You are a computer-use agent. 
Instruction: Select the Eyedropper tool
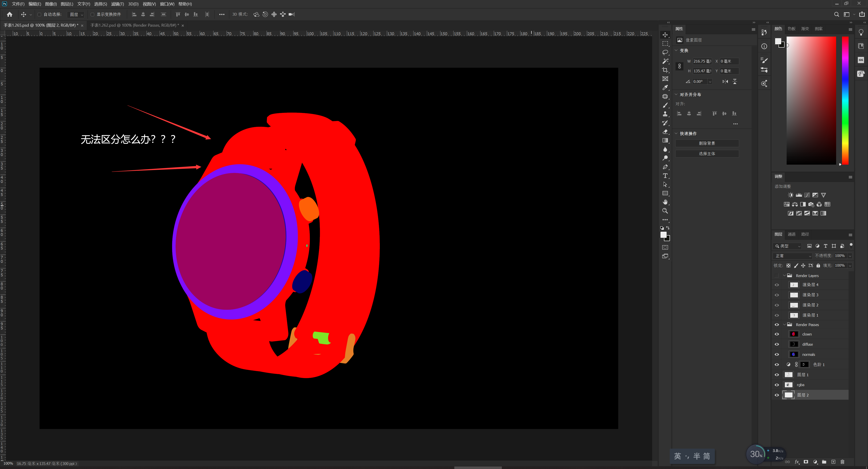tap(665, 88)
